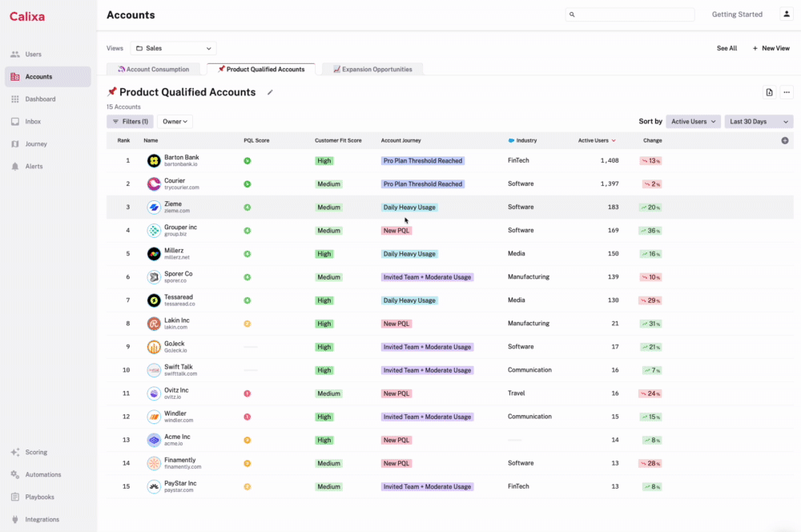The height and width of the screenshot is (532, 801).
Task: Switch to Account Consumption tab
Action: pyautogui.click(x=153, y=70)
